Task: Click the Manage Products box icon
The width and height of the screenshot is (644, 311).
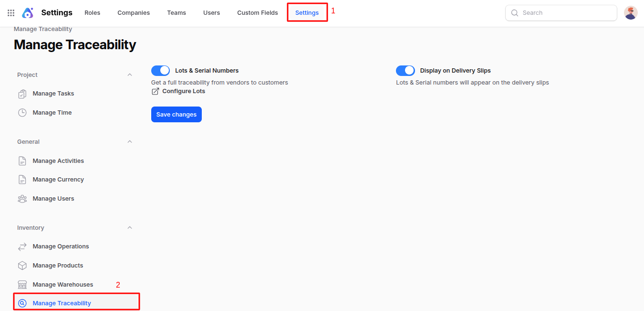Action: click(x=22, y=266)
